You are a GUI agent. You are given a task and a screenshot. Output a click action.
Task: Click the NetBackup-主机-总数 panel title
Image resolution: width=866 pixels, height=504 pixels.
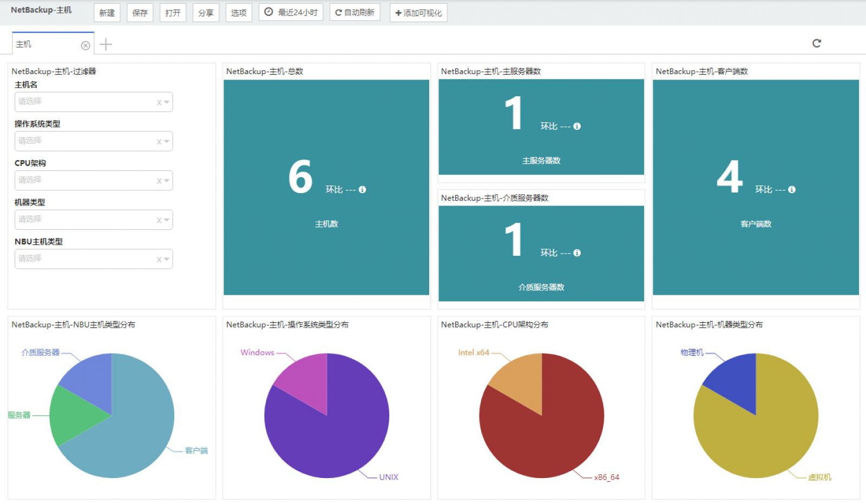[x=265, y=71]
